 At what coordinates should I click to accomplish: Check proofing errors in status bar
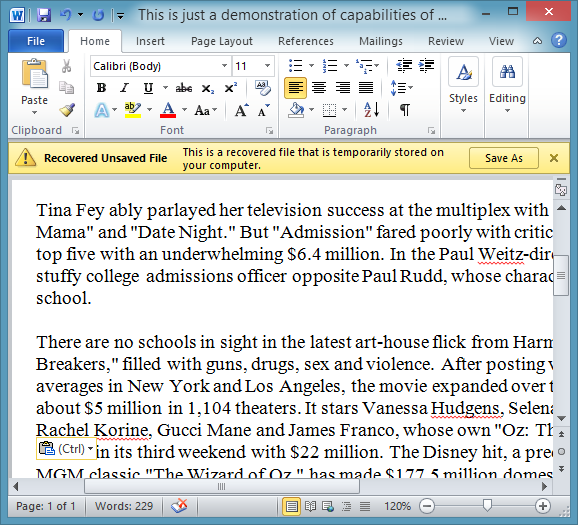(x=179, y=506)
